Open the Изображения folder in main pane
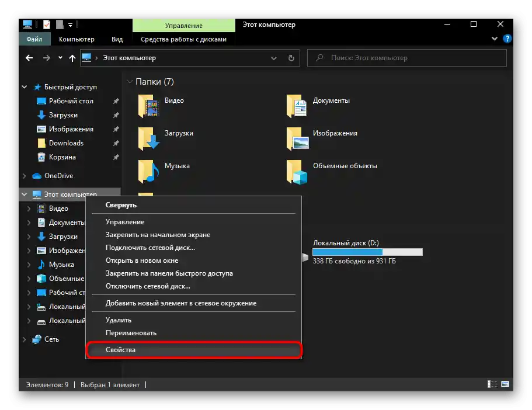The height and width of the screenshot is (410, 532). click(x=297, y=139)
